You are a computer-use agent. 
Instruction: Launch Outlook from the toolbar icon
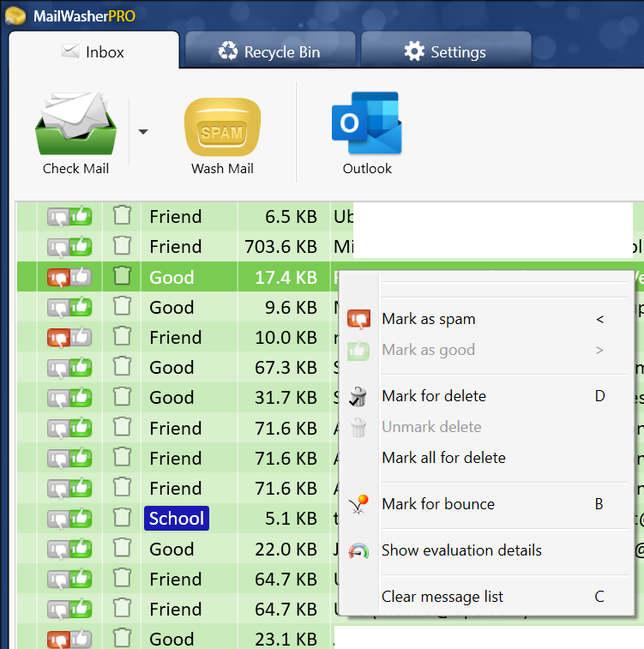point(367,123)
